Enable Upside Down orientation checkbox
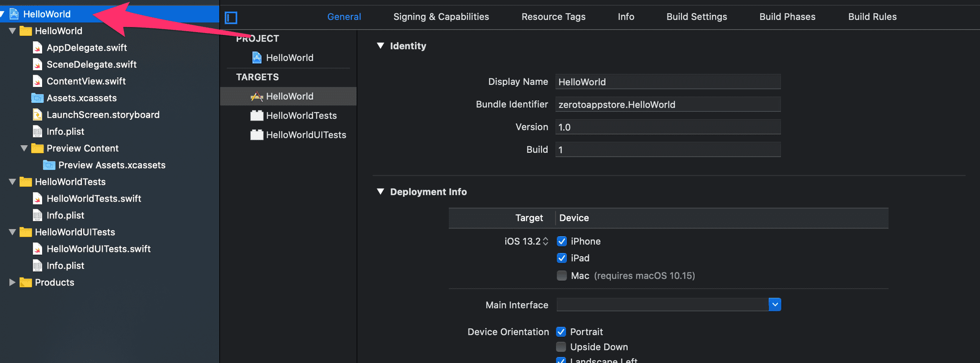 coord(561,347)
